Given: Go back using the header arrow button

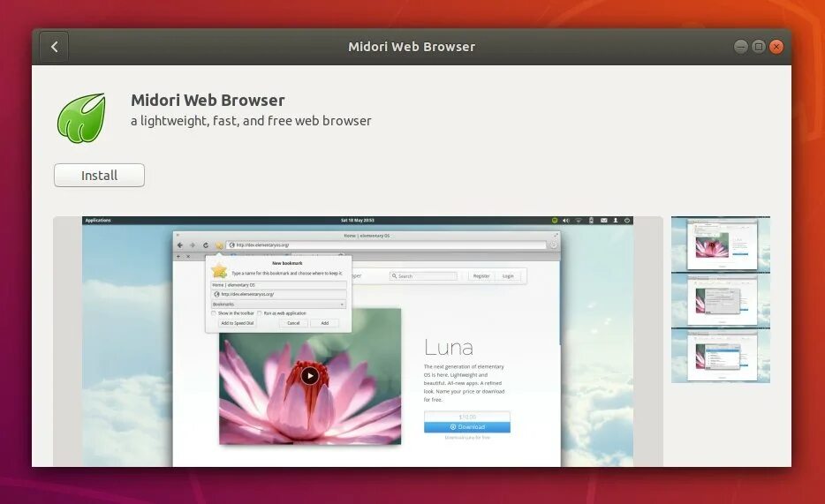Looking at the screenshot, I should click(54, 47).
